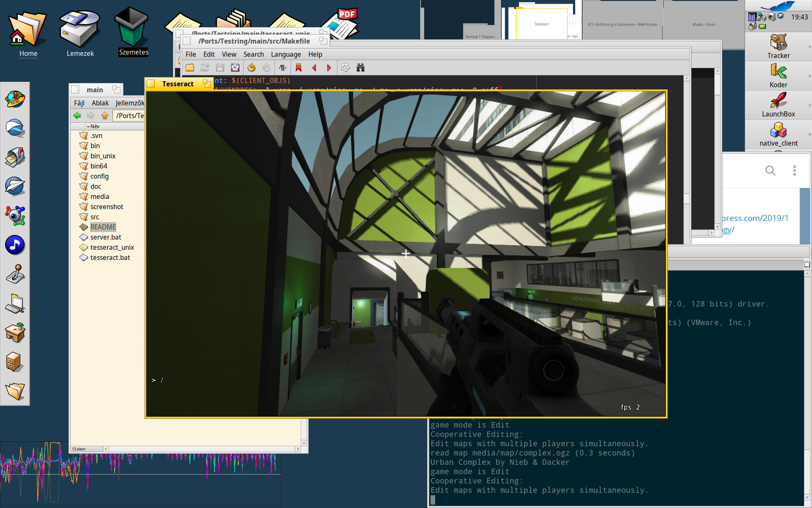Screen dimensions: 812x508
Task: Expand the Koder entry arrow in Deskbar
Action: pos(809,76)
